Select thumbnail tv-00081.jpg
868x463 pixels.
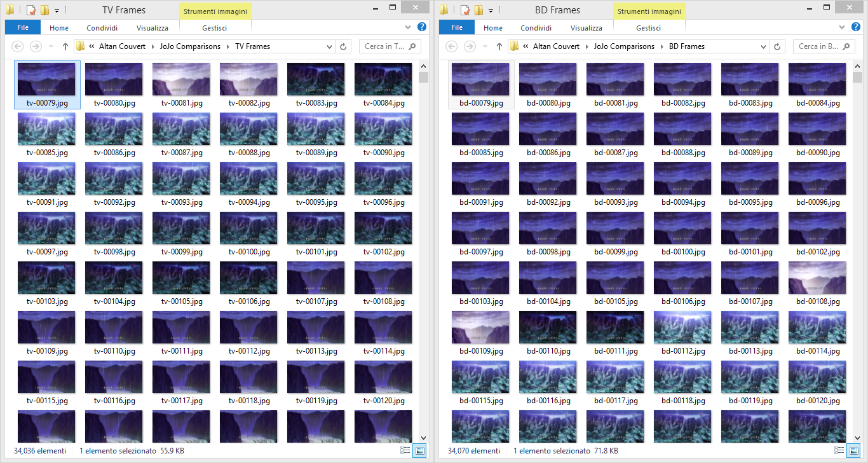[181, 79]
